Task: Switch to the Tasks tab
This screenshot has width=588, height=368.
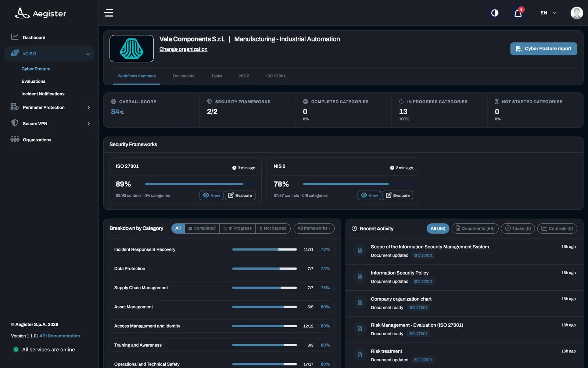Action: coord(216,76)
